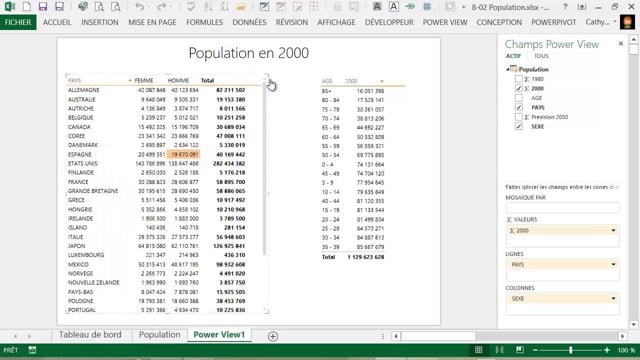Screen dimensions: 640x360
Task: Open the Help question mark
Action: 565,7
